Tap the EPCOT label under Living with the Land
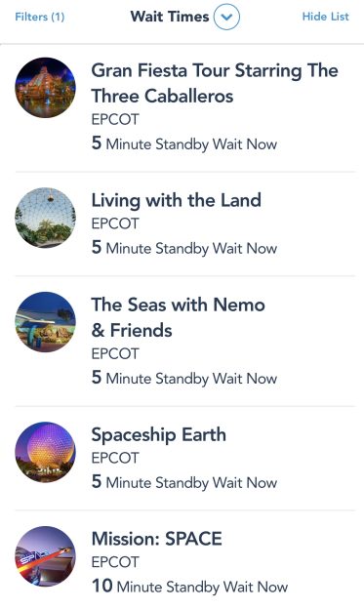 [x=115, y=224]
